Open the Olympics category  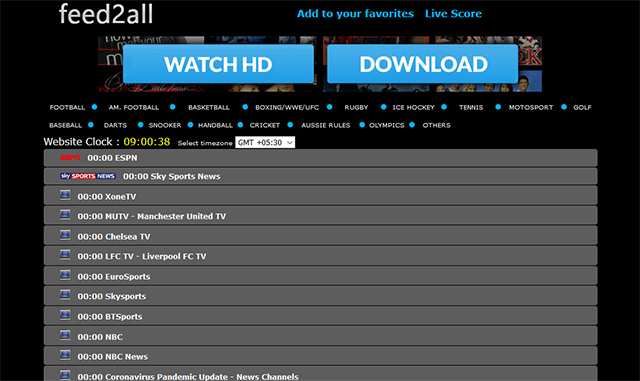click(387, 125)
